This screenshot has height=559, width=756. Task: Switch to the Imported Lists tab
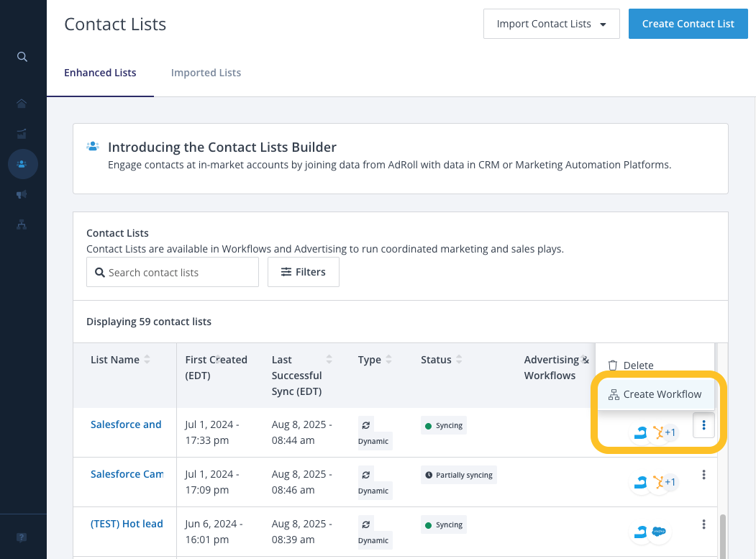[x=206, y=73]
